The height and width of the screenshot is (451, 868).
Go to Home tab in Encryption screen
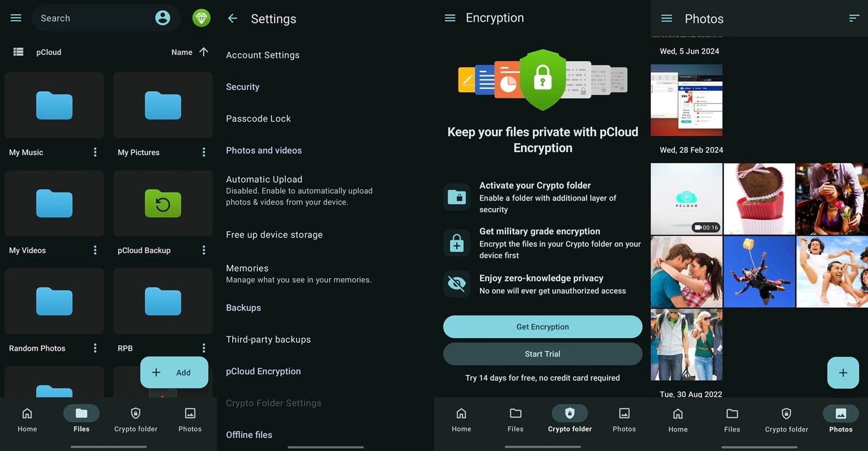461,420
